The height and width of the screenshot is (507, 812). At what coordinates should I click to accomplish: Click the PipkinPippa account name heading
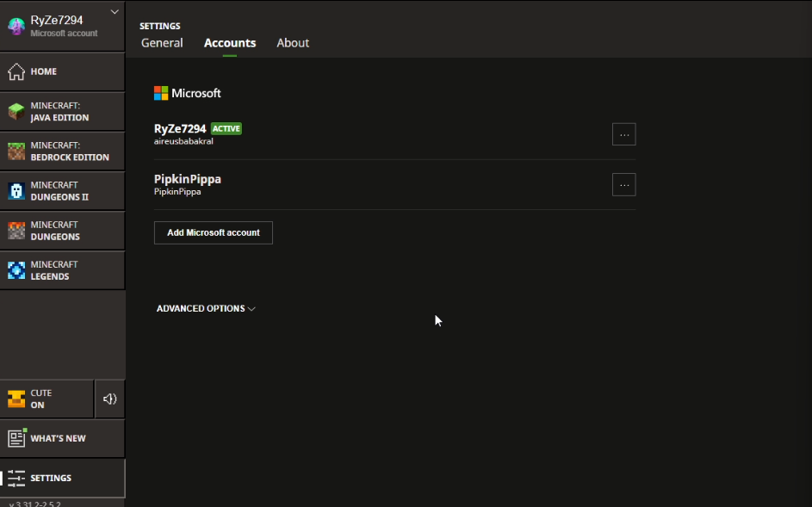click(x=188, y=179)
